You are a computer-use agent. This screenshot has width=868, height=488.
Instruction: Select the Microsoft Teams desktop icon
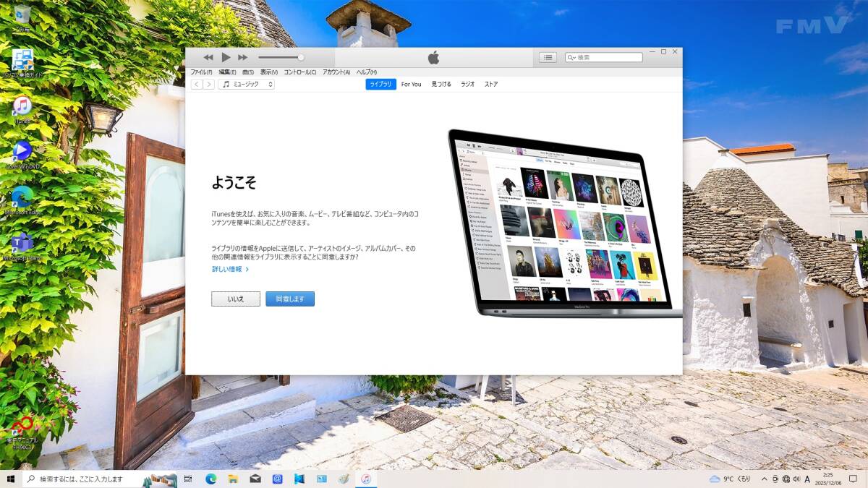click(22, 247)
